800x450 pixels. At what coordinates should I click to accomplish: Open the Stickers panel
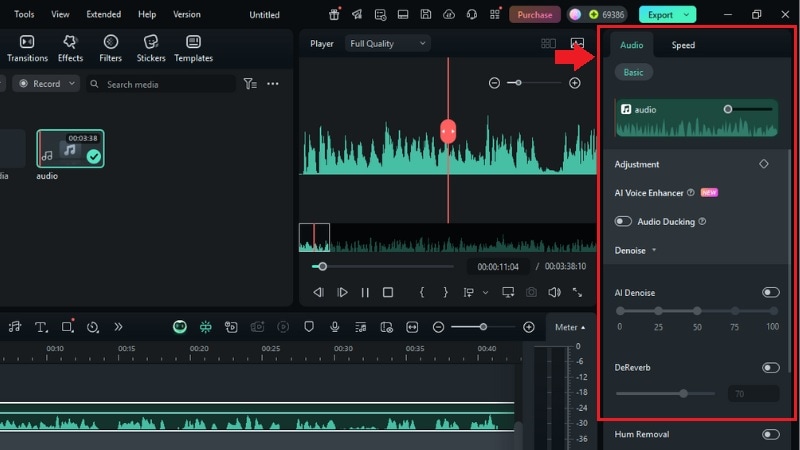[151, 48]
